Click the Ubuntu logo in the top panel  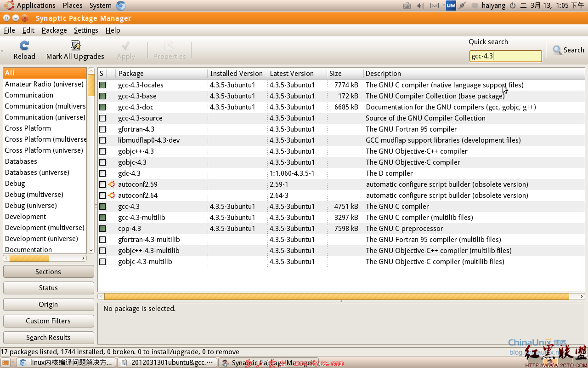point(8,6)
